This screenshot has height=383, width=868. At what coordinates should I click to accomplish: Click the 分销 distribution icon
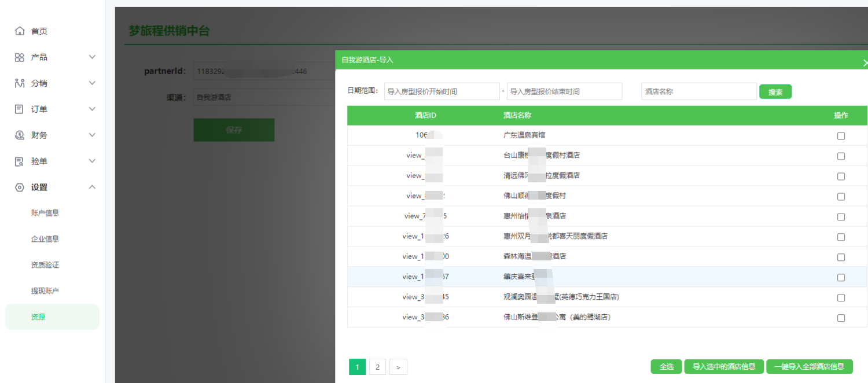[20, 83]
